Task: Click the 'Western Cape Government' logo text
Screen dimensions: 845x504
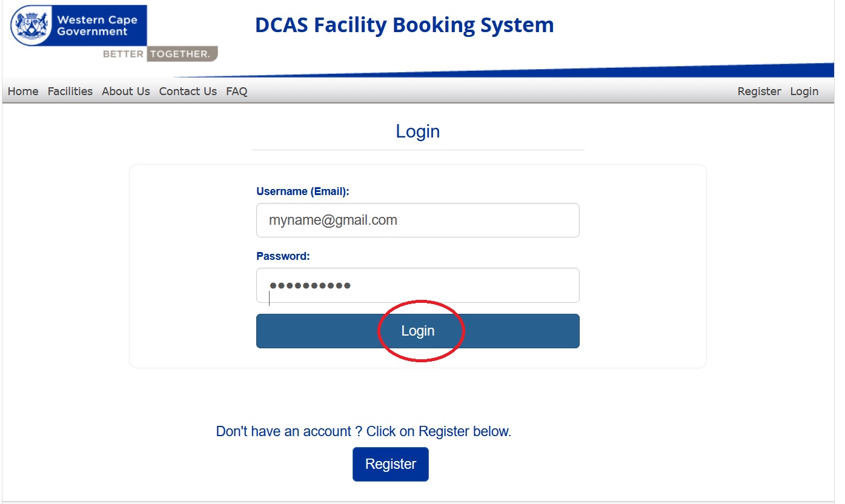Action: pyautogui.click(x=97, y=25)
